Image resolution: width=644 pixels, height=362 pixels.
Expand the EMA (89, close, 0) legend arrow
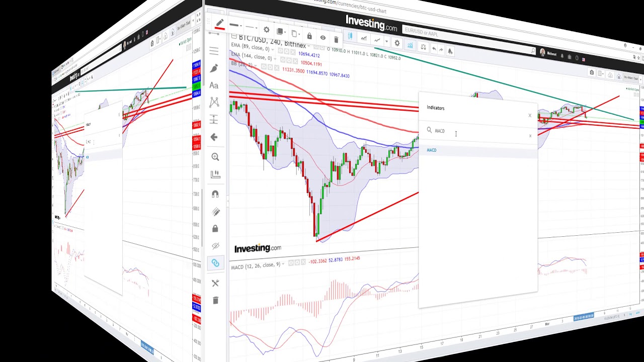273,50
